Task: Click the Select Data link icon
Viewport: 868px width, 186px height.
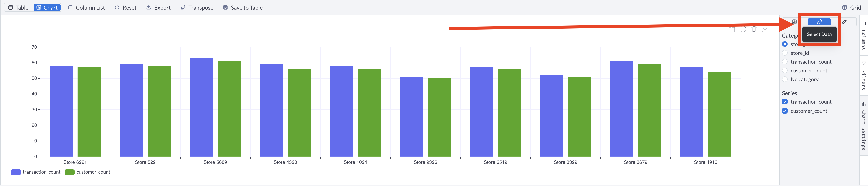Action: [819, 22]
